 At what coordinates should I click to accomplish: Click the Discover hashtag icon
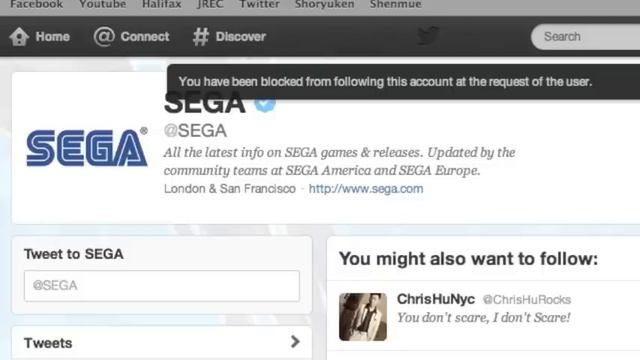coord(200,37)
